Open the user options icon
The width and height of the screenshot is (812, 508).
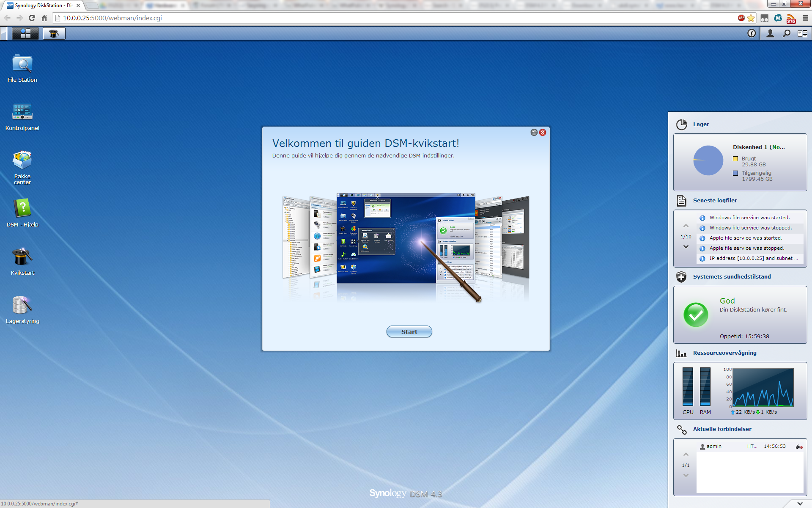pos(770,33)
